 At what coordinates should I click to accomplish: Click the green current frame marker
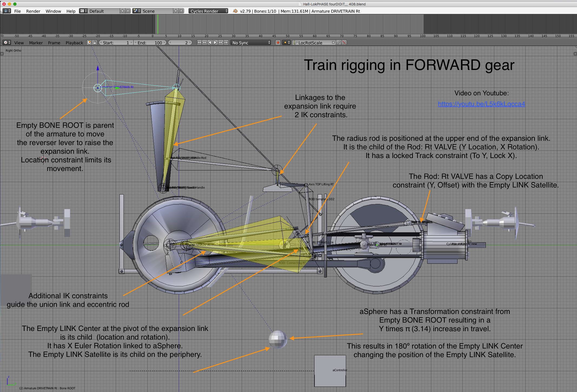click(x=158, y=24)
